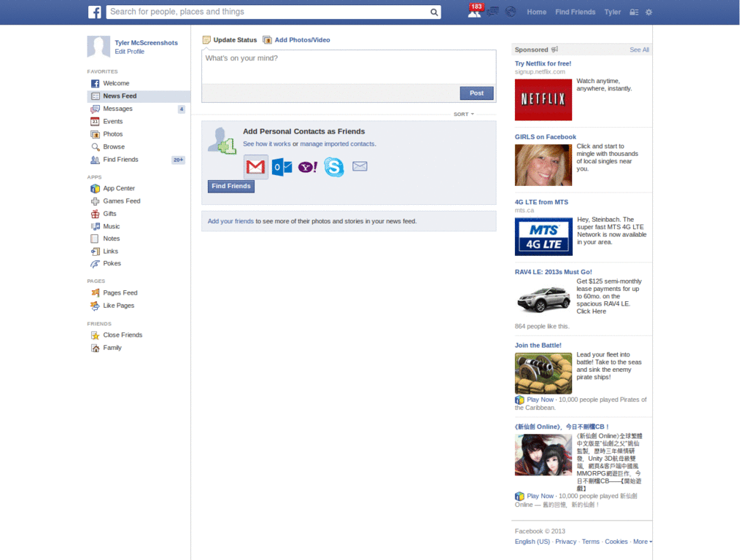Open the notifications globe icon
This screenshot has height=560, width=747.
(x=511, y=12)
